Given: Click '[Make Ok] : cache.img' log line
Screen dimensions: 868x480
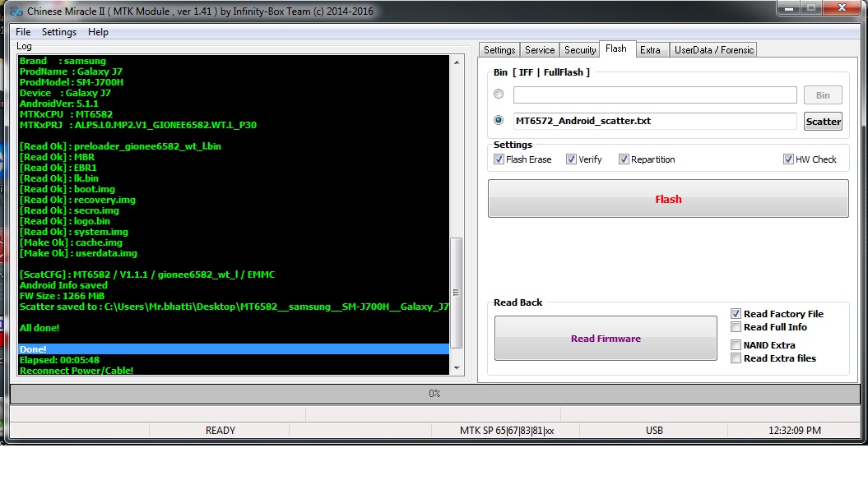Looking at the screenshot, I should (71, 242).
